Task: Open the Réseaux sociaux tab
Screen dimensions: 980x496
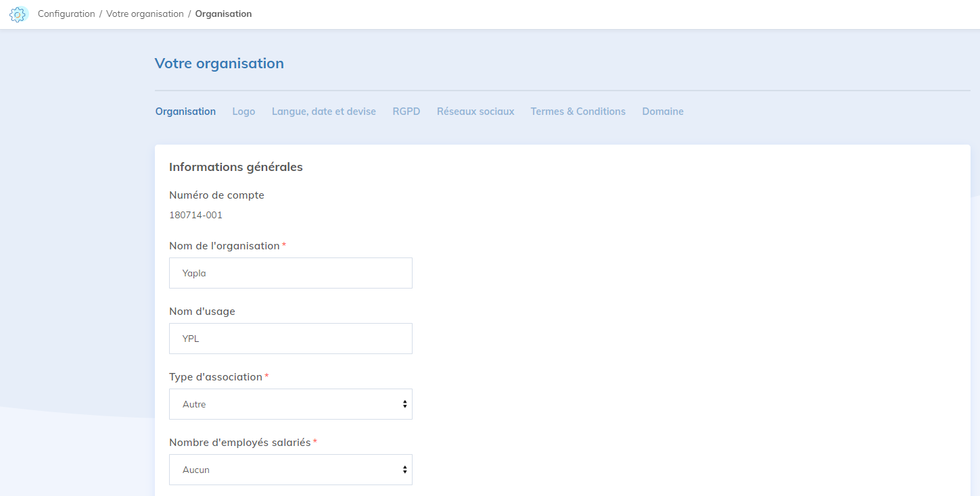Action: (x=475, y=111)
